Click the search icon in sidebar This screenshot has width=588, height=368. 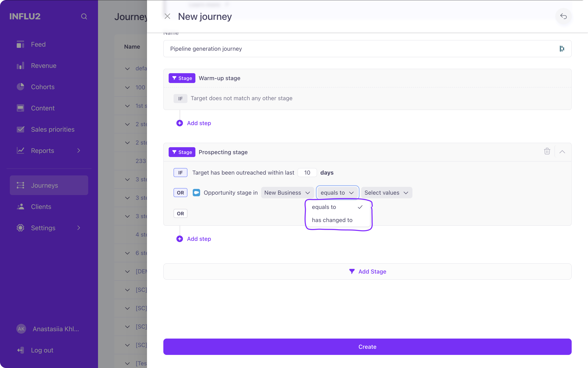click(x=84, y=17)
